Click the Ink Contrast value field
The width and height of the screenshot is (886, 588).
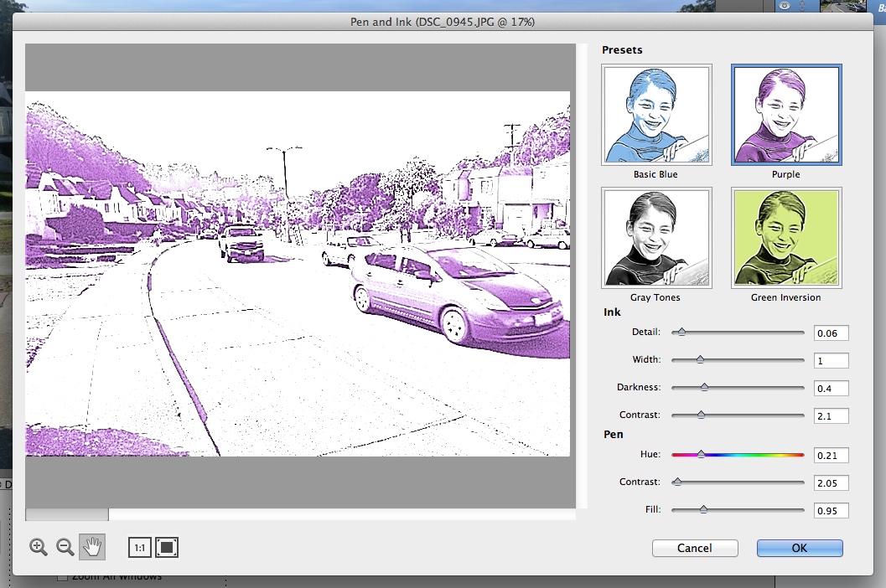(831, 416)
